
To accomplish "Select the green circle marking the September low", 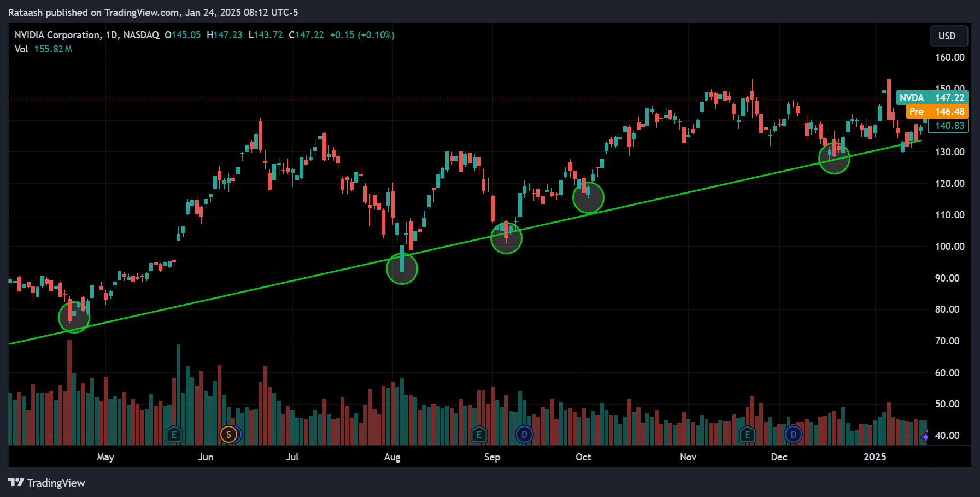I will tap(506, 238).
